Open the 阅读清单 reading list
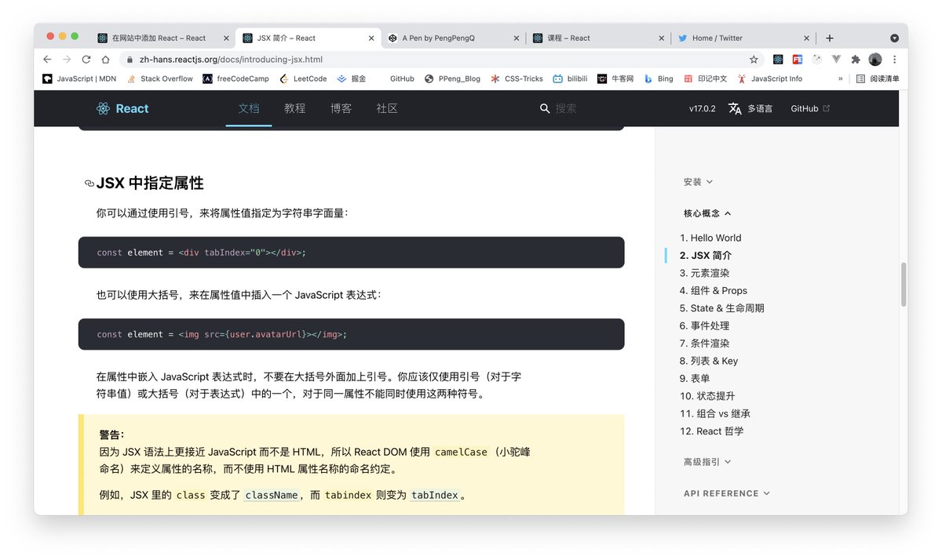 point(878,78)
